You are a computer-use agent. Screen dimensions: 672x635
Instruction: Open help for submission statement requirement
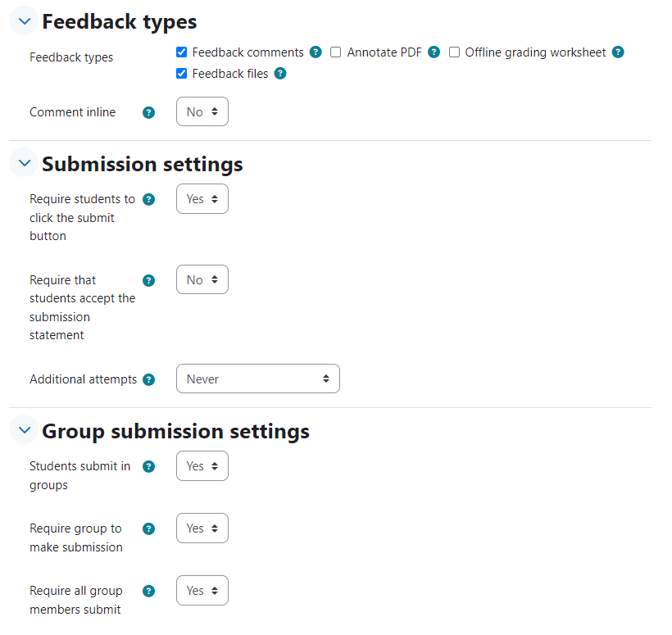[148, 281]
